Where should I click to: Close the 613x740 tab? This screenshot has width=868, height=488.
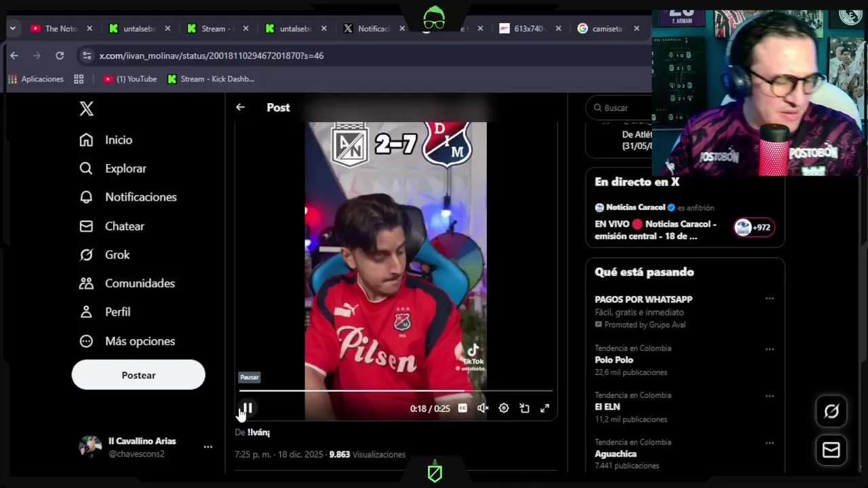558,28
